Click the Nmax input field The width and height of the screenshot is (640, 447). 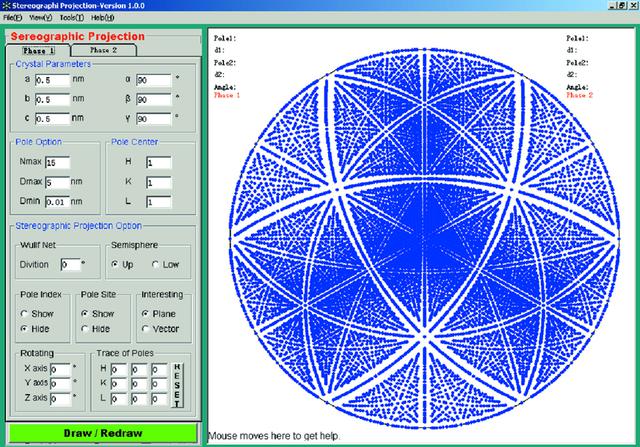pyautogui.click(x=58, y=162)
